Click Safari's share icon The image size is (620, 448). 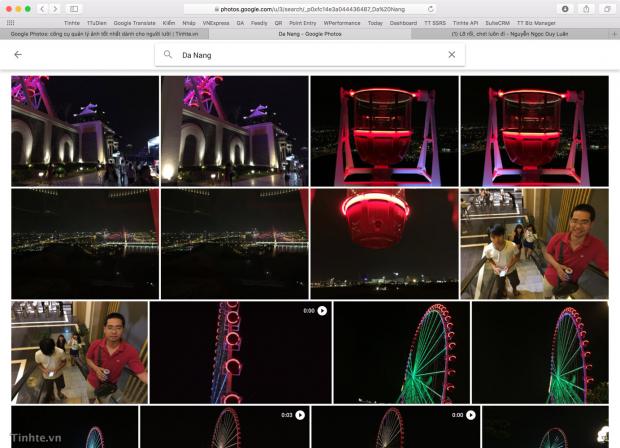(586, 9)
